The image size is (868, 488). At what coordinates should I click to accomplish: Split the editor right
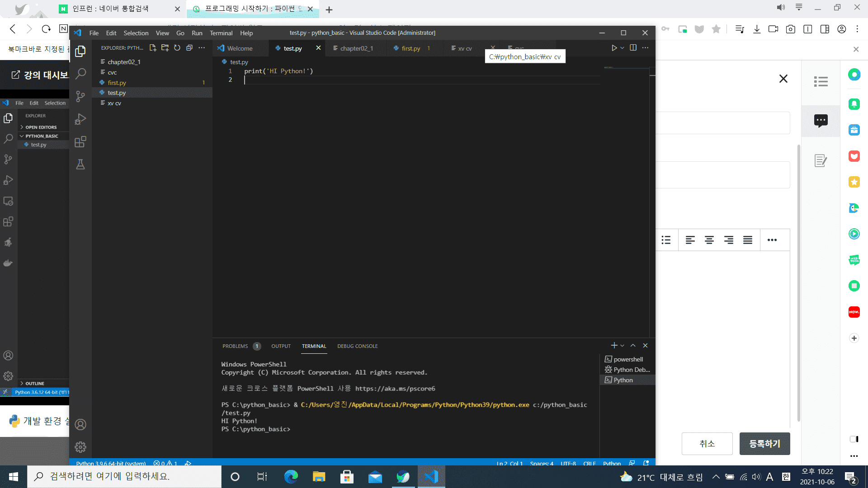click(x=633, y=48)
